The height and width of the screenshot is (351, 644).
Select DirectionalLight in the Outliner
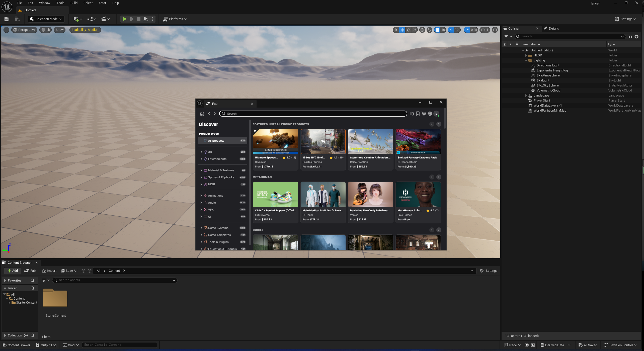548,65
